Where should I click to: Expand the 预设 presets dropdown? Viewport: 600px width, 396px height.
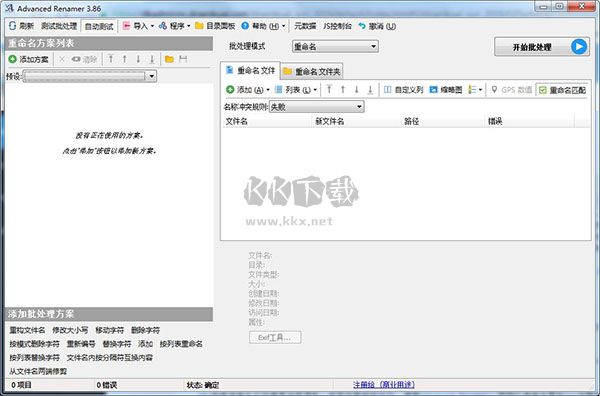[x=152, y=76]
